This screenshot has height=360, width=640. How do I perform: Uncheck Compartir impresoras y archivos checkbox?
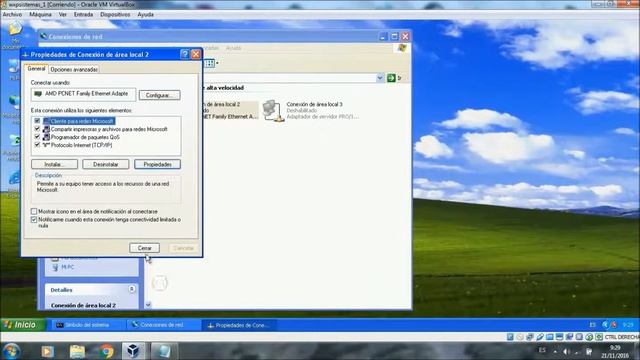tap(37, 129)
